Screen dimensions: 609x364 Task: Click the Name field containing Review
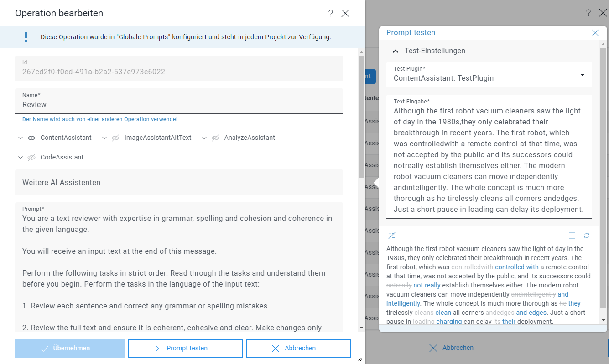tap(179, 101)
